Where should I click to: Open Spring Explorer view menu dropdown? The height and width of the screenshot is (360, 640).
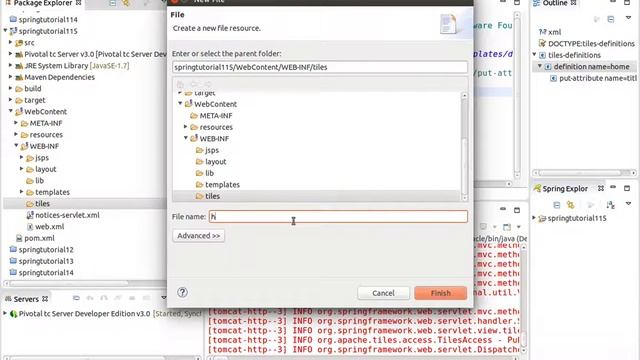click(x=628, y=203)
